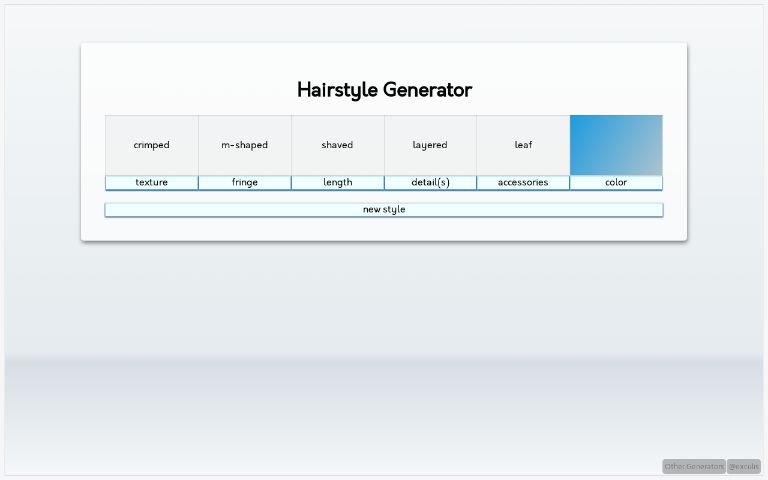The height and width of the screenshot is (480, 768).
Task: Click the leaf result cell
Action: pyautogui.click(x=523, y=145)
